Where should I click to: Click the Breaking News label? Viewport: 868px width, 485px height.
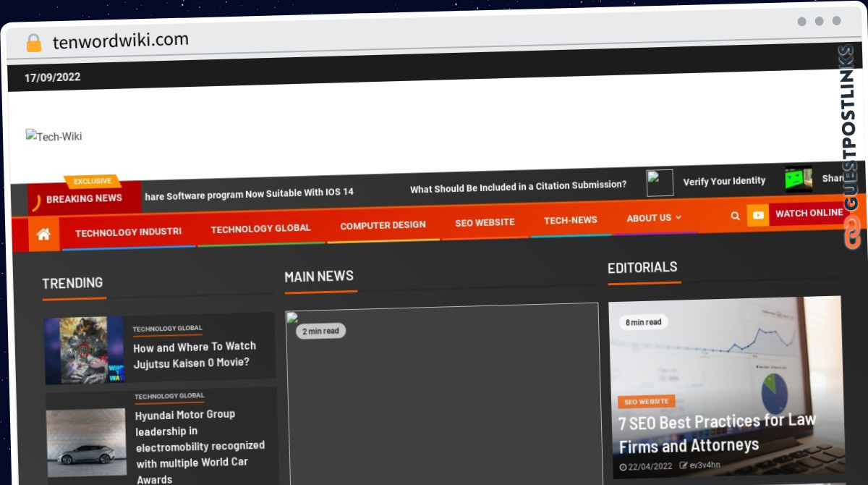click(84, 198)
